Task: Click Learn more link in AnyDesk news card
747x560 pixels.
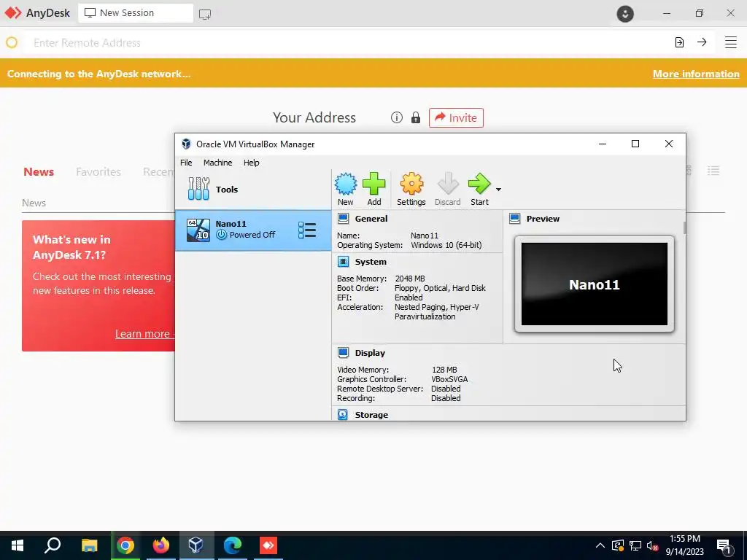Action: [x=145, y=334]
